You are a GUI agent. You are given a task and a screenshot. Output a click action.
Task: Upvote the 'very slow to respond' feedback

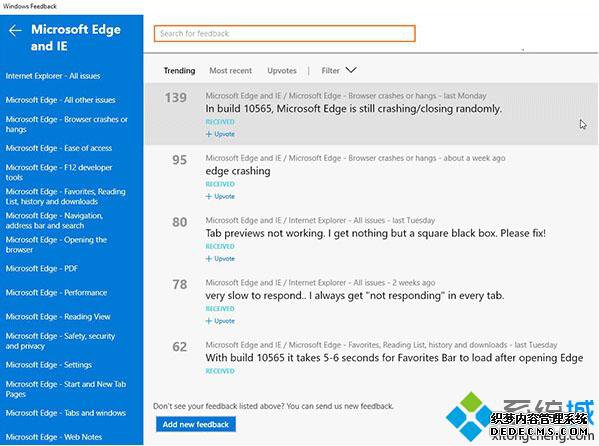click(220, 321)
